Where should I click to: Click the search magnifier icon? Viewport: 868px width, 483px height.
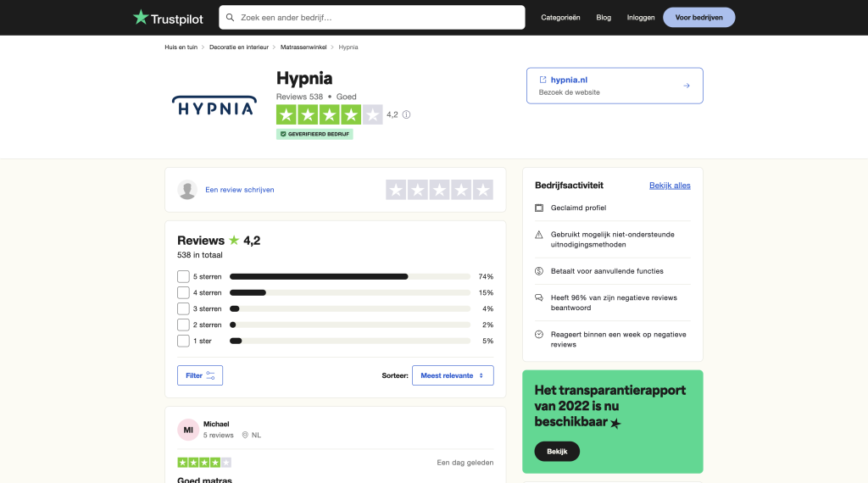[231, 18]
